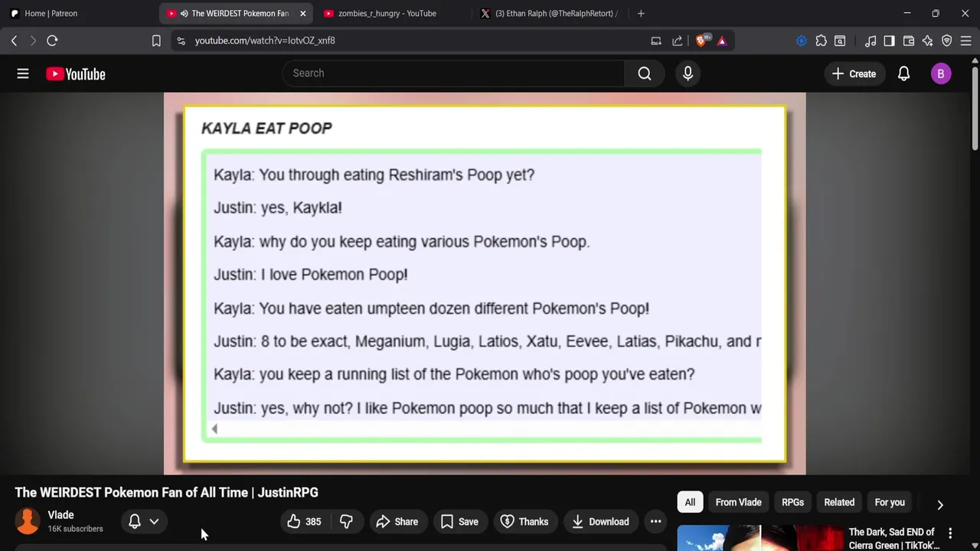Toggle the browser sidebar panel icon
The height and width of the screenshot is (551, 980).
tap(889, 41)
